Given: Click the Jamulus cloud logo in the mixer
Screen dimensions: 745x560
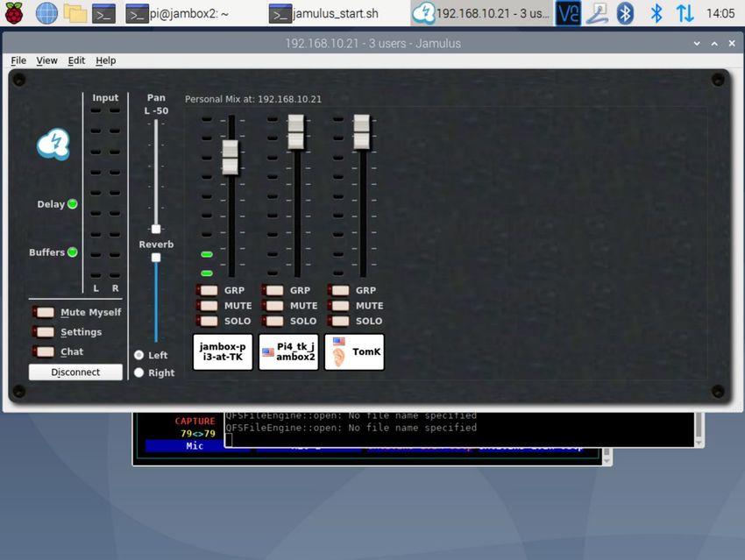Looking at the screenshot, I should 53,144.
